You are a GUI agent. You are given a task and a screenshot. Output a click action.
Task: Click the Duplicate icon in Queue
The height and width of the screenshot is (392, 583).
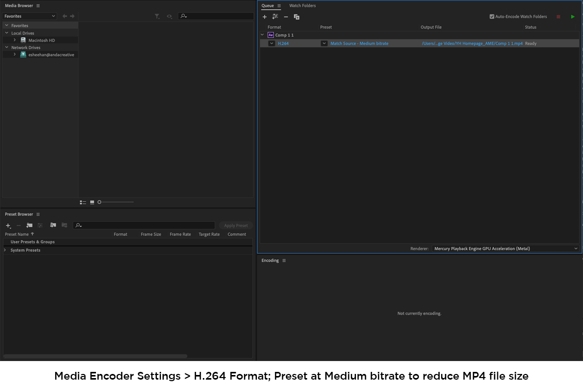tap(297, 17)
